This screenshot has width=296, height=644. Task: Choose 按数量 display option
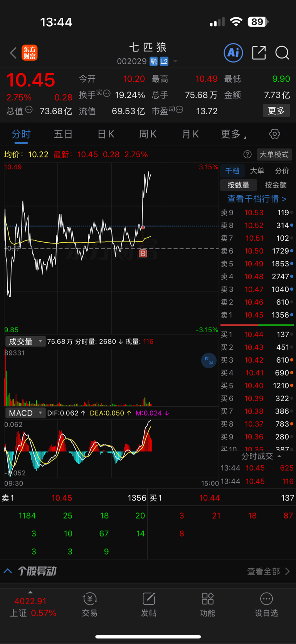click(238, 185)
